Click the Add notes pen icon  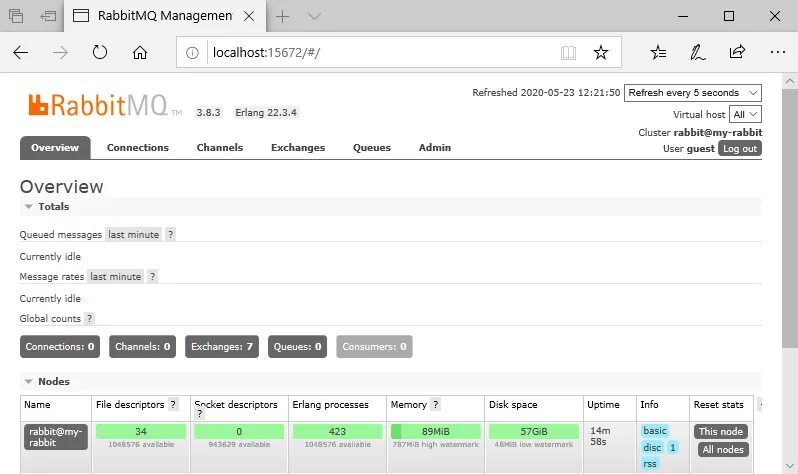[x=697, y=52]
